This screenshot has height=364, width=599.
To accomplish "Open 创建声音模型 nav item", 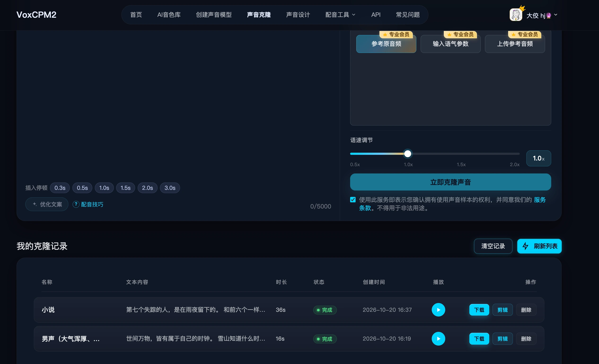I will (x=214, y=15).
